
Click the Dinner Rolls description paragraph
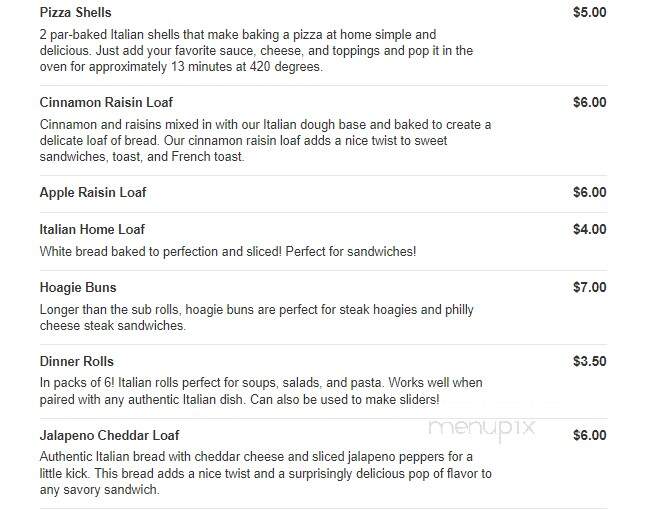(261, 391)
